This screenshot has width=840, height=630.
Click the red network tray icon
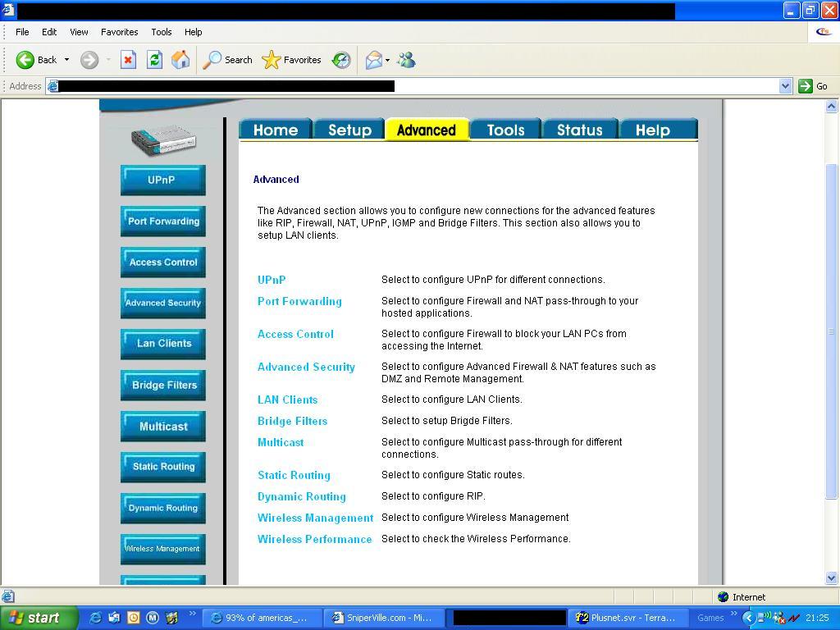794,618
